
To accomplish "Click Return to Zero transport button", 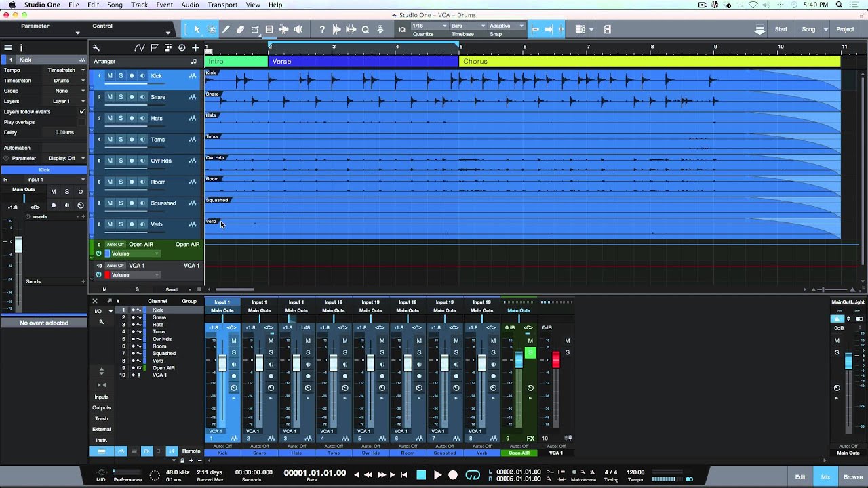I will (x=405, y=475).
